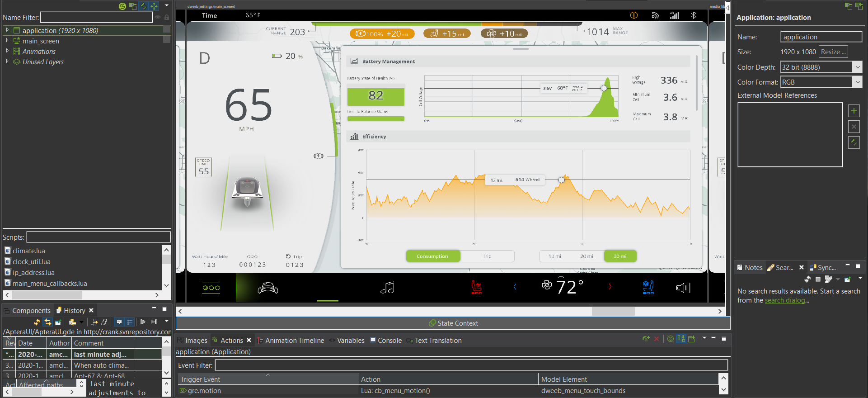This screenshot has height=398, width=868.
Task: Select the 'When auto clima...' revision row
Action: 82,365
